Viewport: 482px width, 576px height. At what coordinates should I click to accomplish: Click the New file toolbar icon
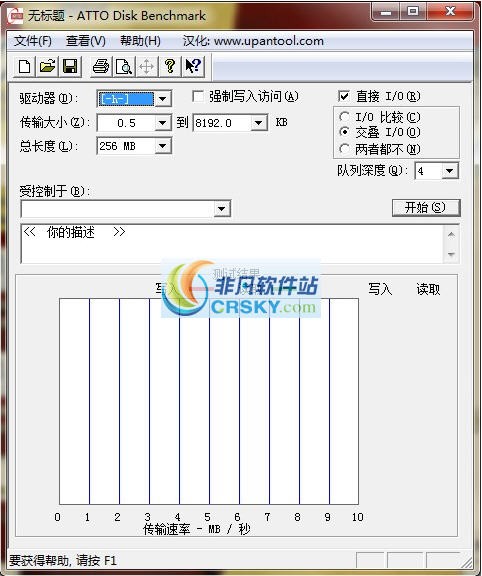tap(25, 66)
